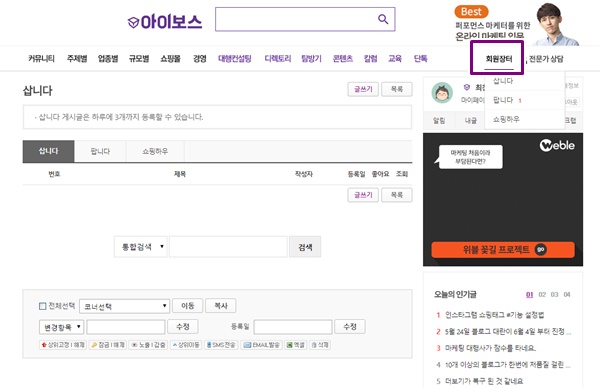Click 노출 | 감춤 visibility tool
The image size is (600, 388).
click(148, 345)
